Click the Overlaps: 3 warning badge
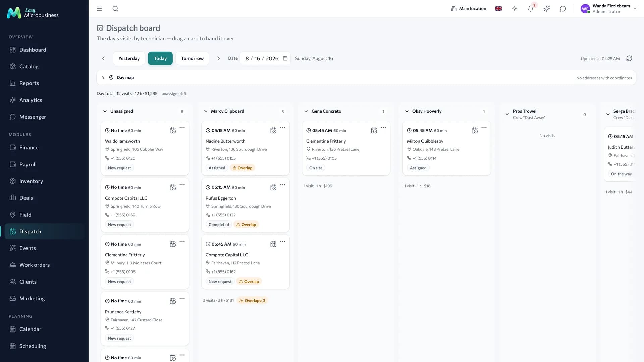This screenshot has width=644, height=362. click(x=252, y=301)
